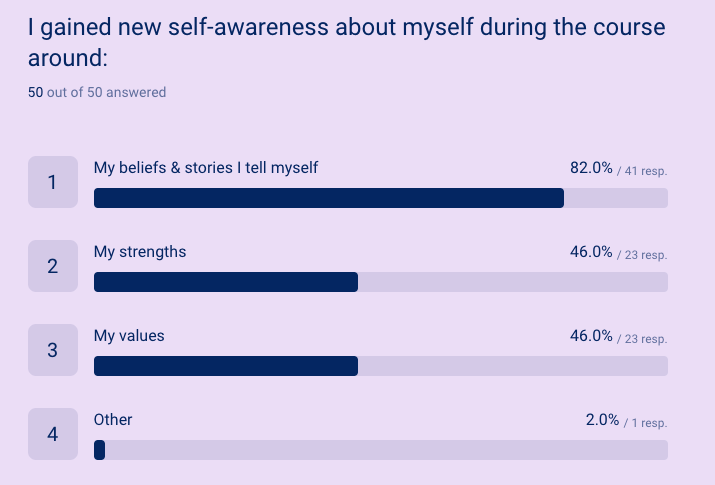Viewport: 715px width, 485px height.
Task: Click the '82.0%' percentage value
Action: click(591, 168)
